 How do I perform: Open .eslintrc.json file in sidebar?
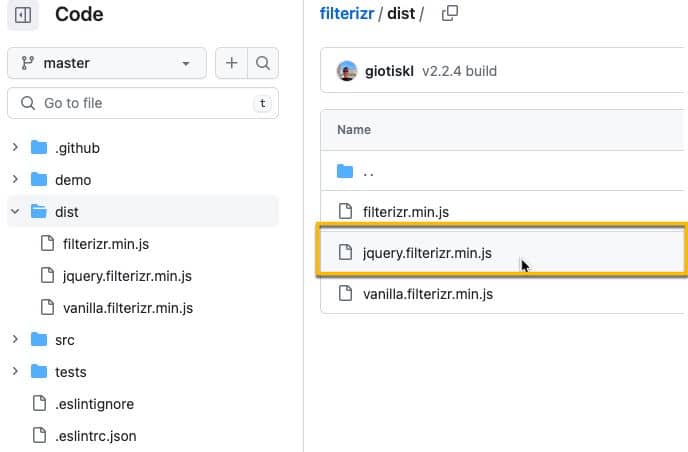click(95, 436)
